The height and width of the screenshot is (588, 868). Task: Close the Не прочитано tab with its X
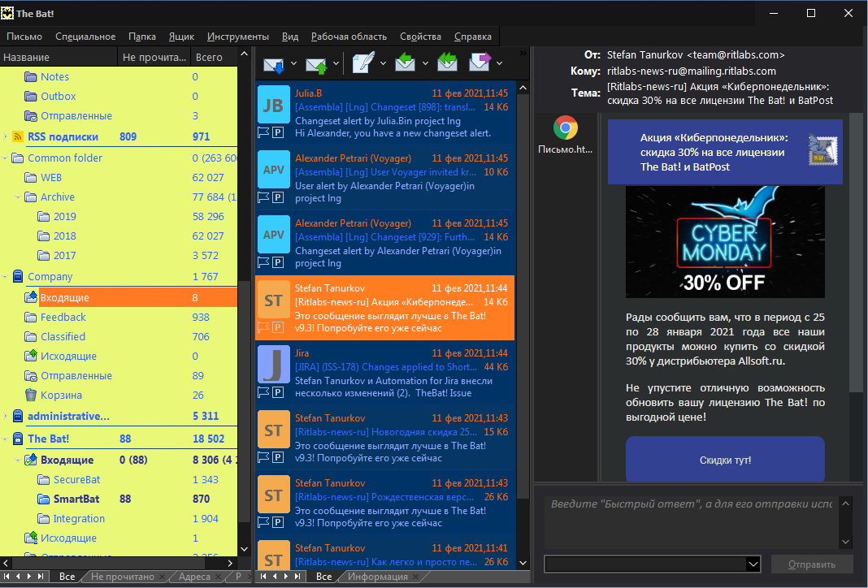tap(163, 577)
